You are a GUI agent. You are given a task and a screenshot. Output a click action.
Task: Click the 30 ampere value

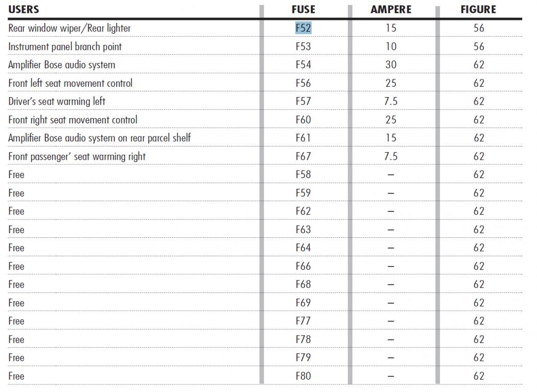pos(391,65)
